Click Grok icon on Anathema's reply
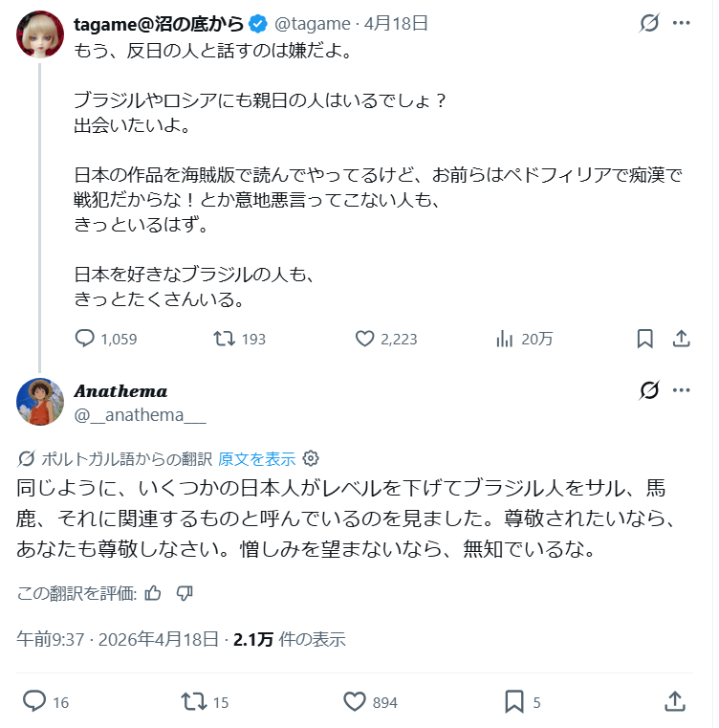This screenshot has width=719, height=728. coord(649,390)
